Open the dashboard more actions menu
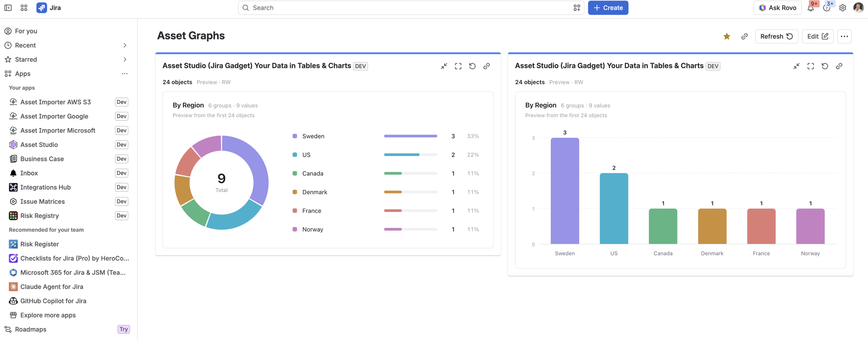868x340 pixels. point(844,36)
